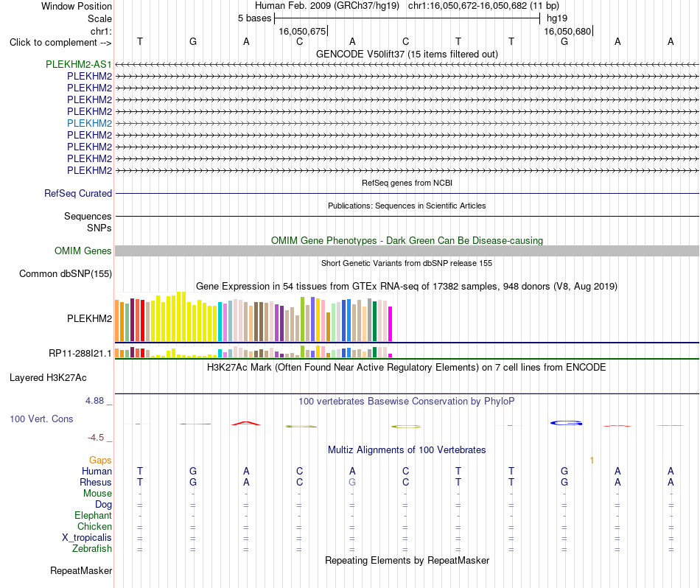700x588 pixels.
Task: Click the PLEKHM2 GTEx expression bar chart
Action: click(x=253, y=317)
